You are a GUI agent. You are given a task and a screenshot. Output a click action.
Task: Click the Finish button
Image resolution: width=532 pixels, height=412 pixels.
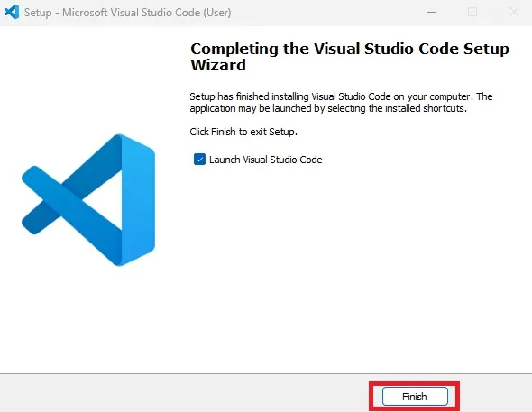click(x=415, y=397)
